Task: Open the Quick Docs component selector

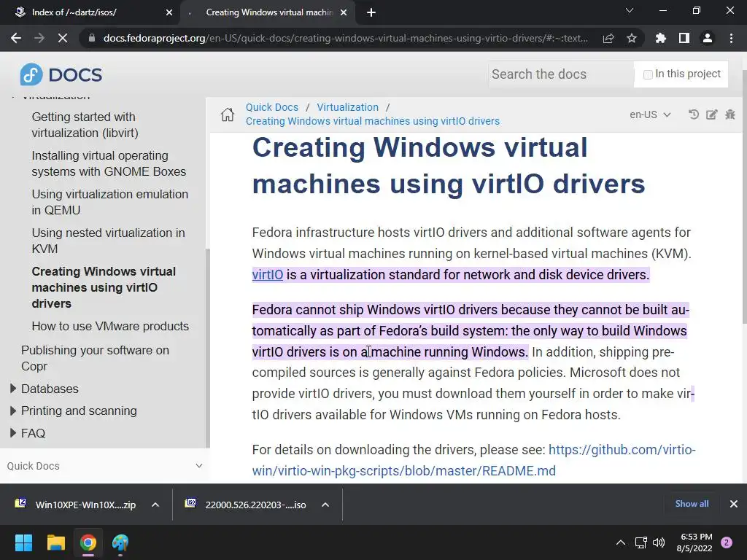Action: click(x=104, y=466)
